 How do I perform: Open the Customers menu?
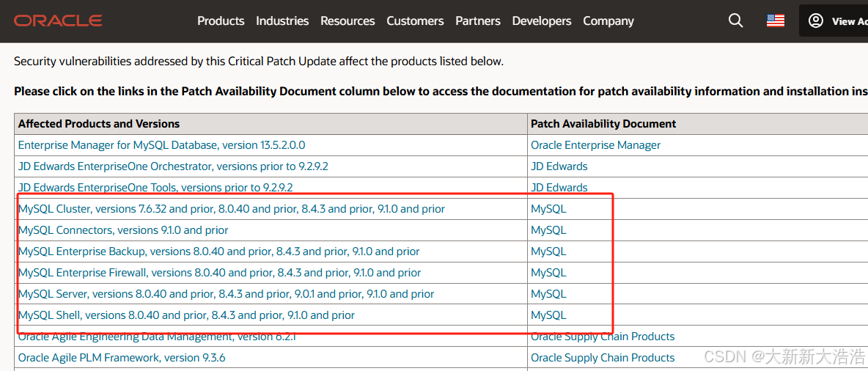[x=415, y=21]
